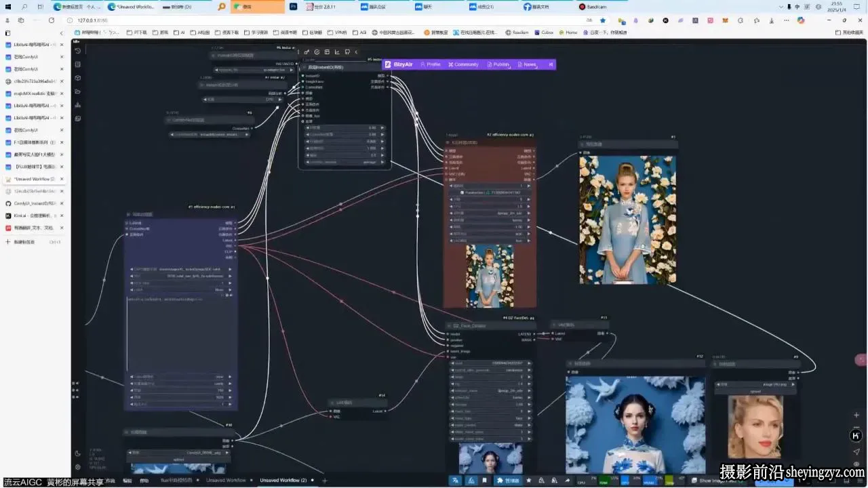The image size is (868, 488).
Task: Open Photoshop from the taskbar
Action: 294,7
